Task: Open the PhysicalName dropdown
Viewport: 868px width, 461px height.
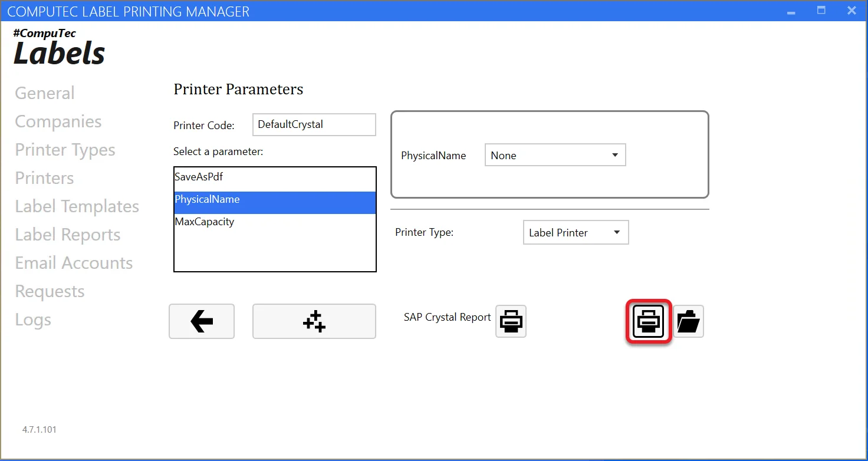Action: click(x=554, y=154)
